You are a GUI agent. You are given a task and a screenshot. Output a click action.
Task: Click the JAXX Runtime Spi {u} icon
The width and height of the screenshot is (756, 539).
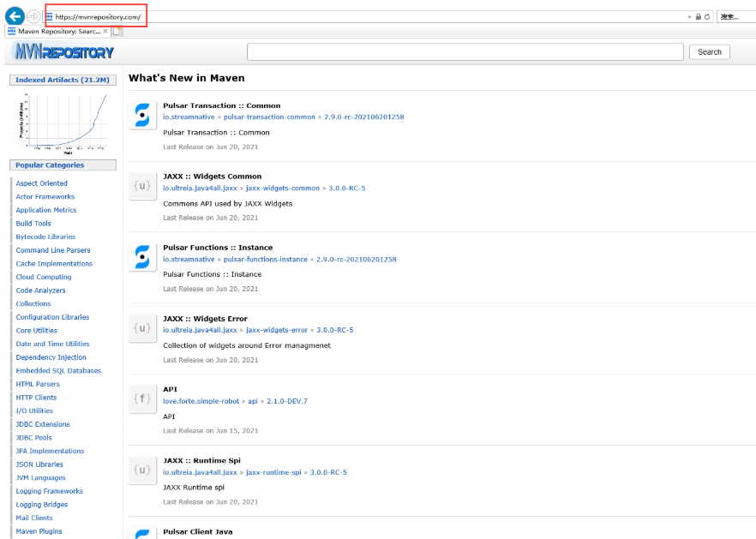pyautogui.click(x=142, y=470)
